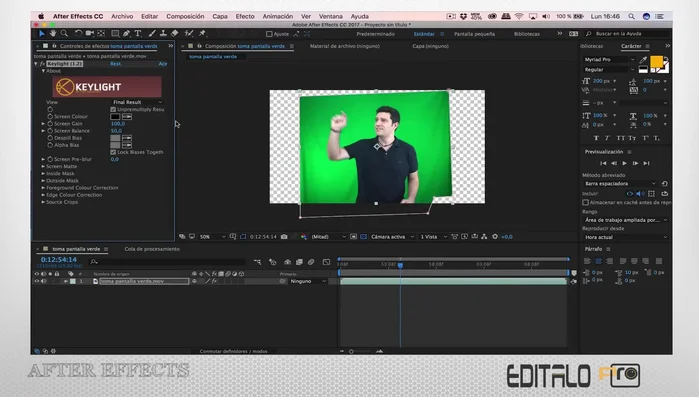Click reset exposure icon in viewer
Viewport: 699px width, 397px height.
pos(495,237)
